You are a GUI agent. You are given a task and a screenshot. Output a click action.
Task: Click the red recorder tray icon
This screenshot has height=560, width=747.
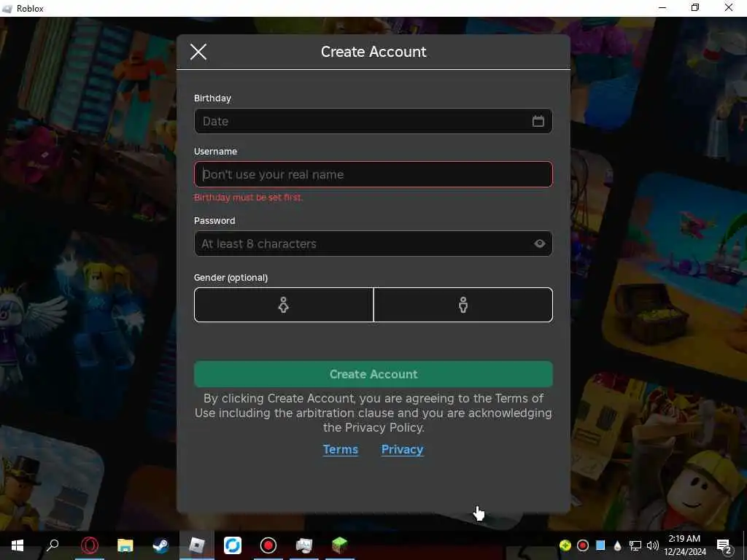(583, 545)
